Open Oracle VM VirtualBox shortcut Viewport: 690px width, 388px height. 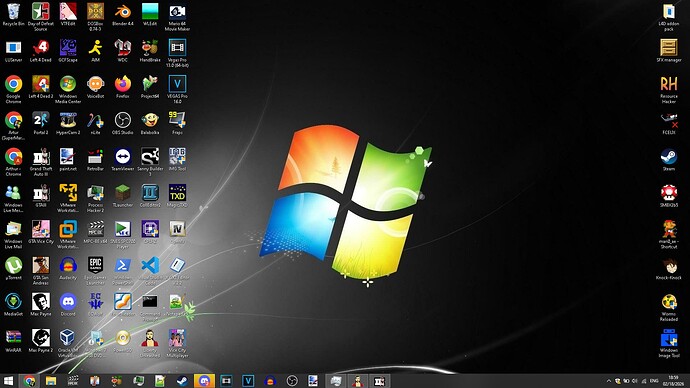coord(68,344)
